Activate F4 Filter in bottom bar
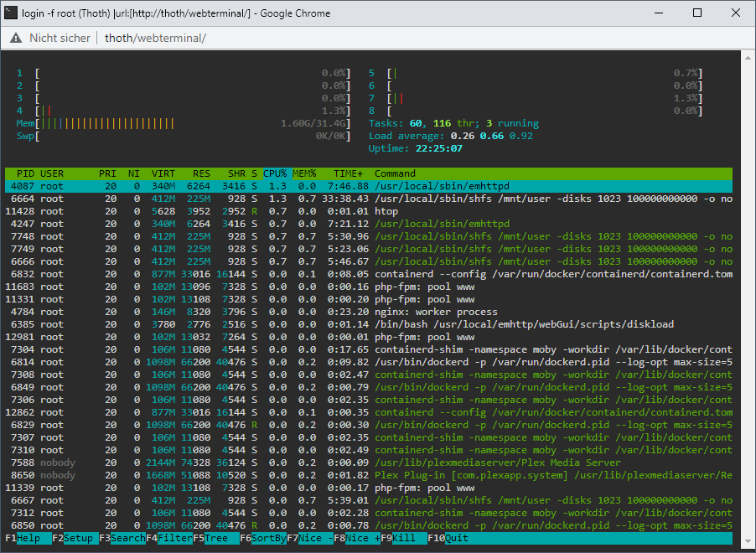This screenshot has width=756, height=553. point(169,538)
